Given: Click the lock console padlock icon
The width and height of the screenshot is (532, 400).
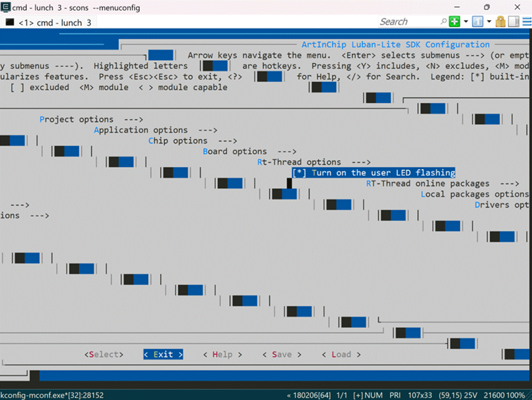Looking at the screenshot, I should pyautogui.click(x=501, y=22).
